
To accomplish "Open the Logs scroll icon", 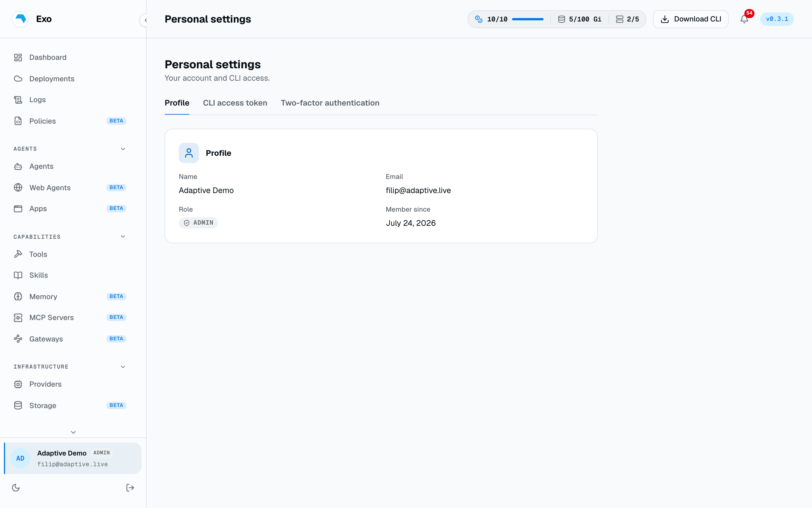I will click(18, 100).
